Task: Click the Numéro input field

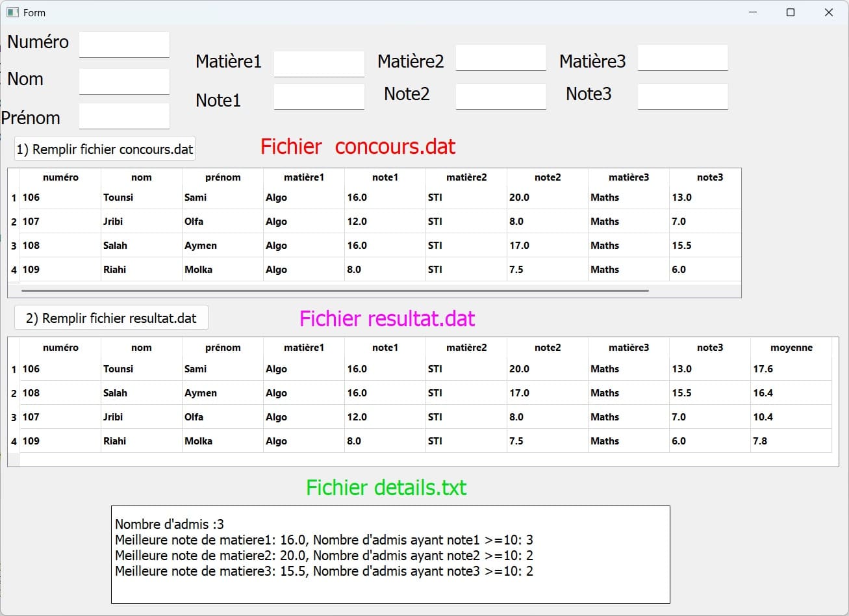Action: click(x=124, y=45)
